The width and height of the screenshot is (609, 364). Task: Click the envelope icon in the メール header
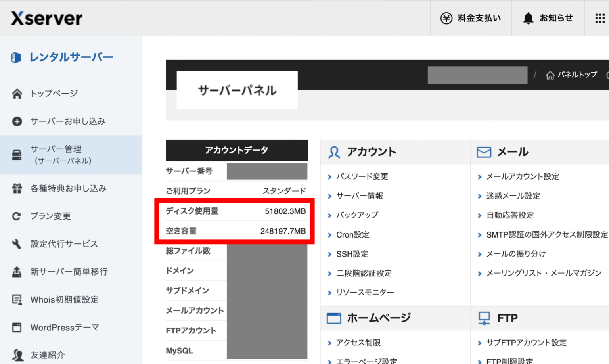pyautogui.click(x=484, y=151)
